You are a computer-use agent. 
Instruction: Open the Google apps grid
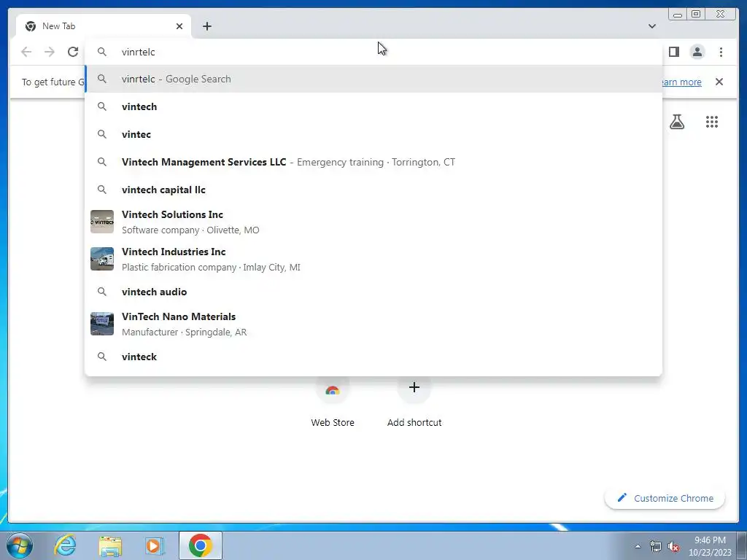[712, 122]
